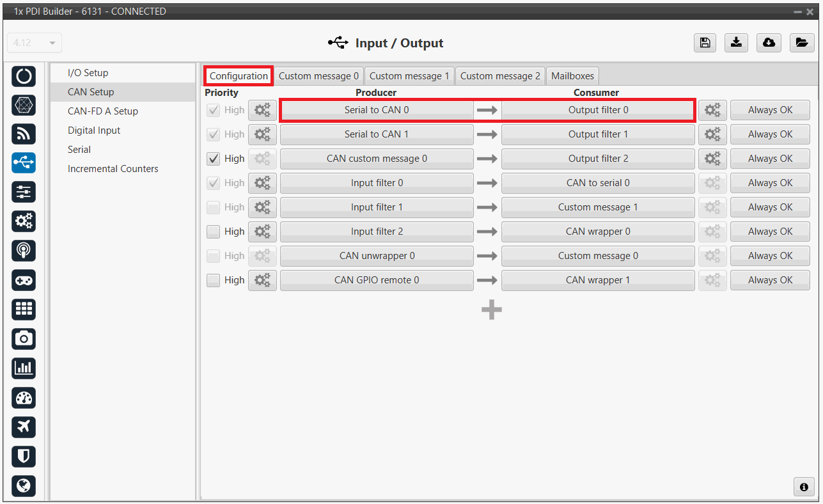Screen dimensions: 823x504
Task: Add a new row with the plus icon
Action: [x=491, y=310]
